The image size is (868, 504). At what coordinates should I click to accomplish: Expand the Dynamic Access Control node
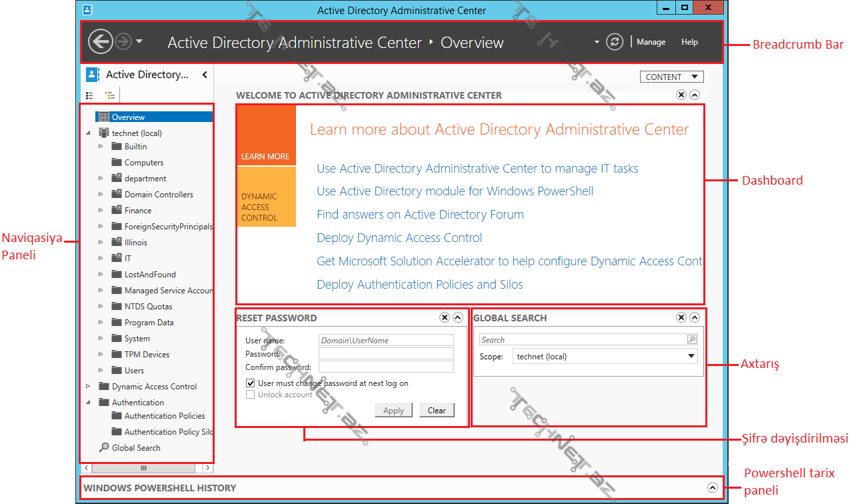coord(88,386)
